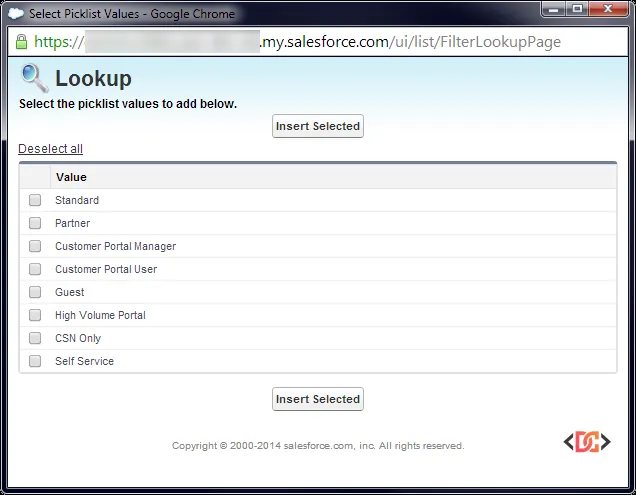Tick the Customer Portal User checkbox
636x495 pixels.
(x=35, y=269)
